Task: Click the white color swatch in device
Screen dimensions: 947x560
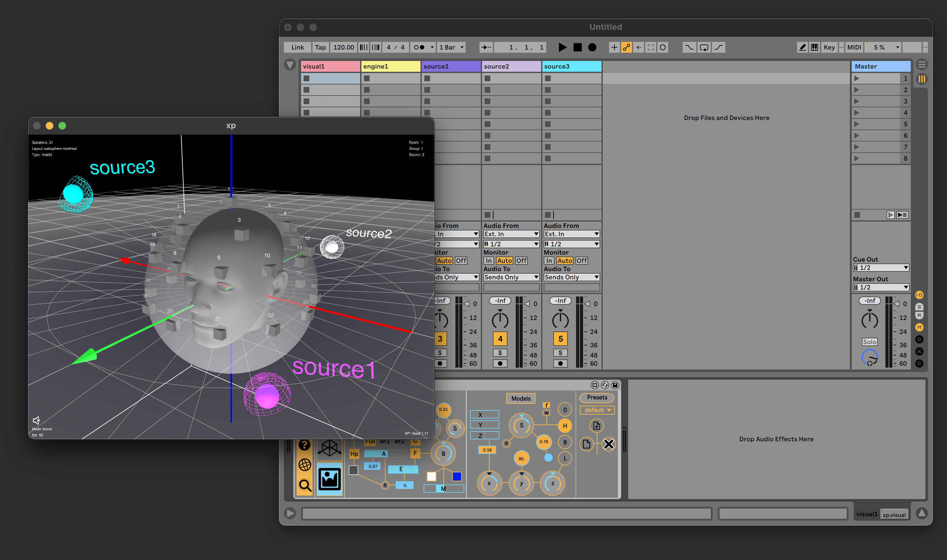Action: [431, 476]
